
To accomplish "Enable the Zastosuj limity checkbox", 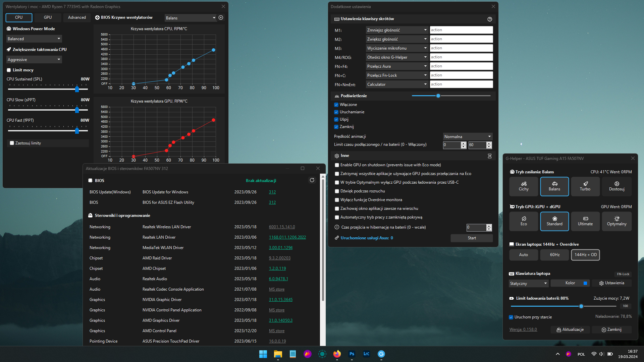I will click(12, 143).
